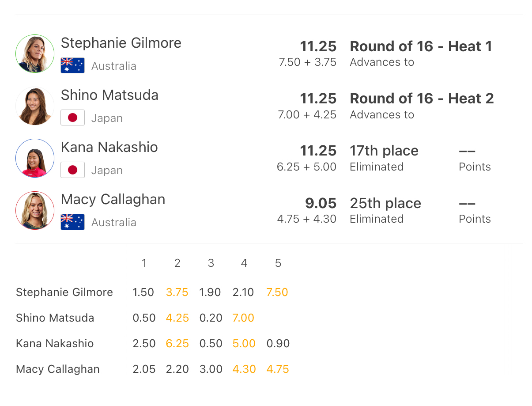This screenshot has height=406, width=532.
Task: Click Kana Nakashio's profile photo
Action: [35, 158]
